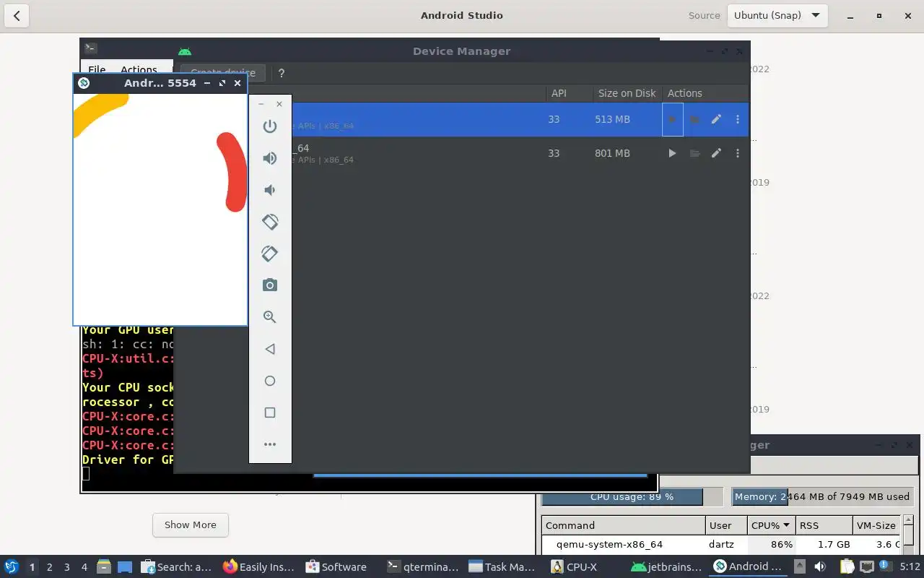Click the emulator screen with red shape
This screenshot has width=924, height=578.
[x=160, y=209]
